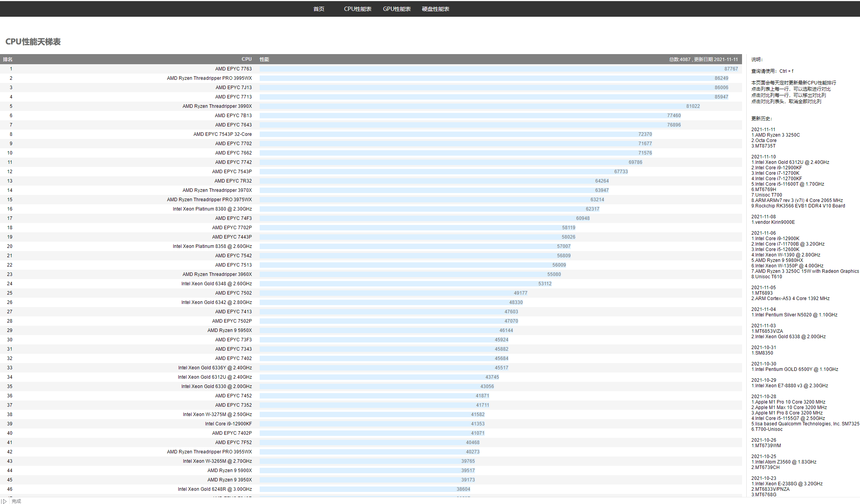Select AMD Ryzen Threadripper 3990X row
The width and height of the screenshot is (860, 504).
(371, 106)
